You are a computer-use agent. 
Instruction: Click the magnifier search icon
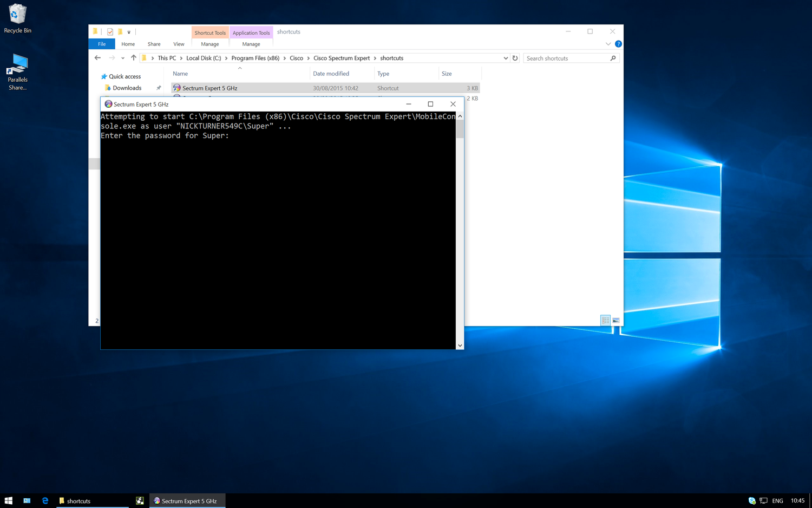613,58
